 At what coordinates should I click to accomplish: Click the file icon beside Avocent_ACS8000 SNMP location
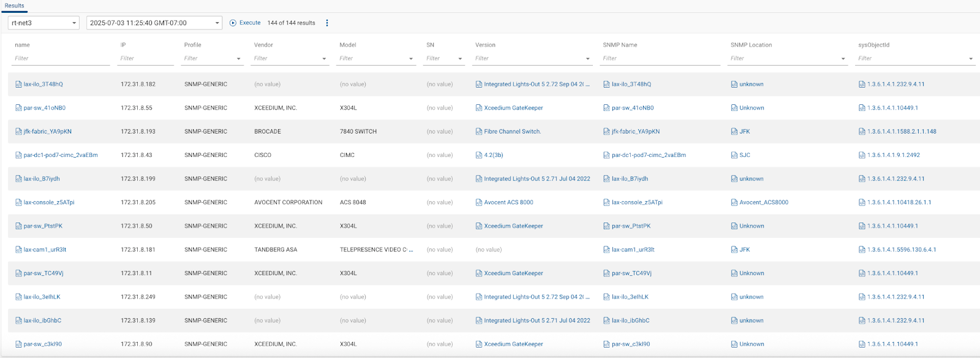(734, 202)
